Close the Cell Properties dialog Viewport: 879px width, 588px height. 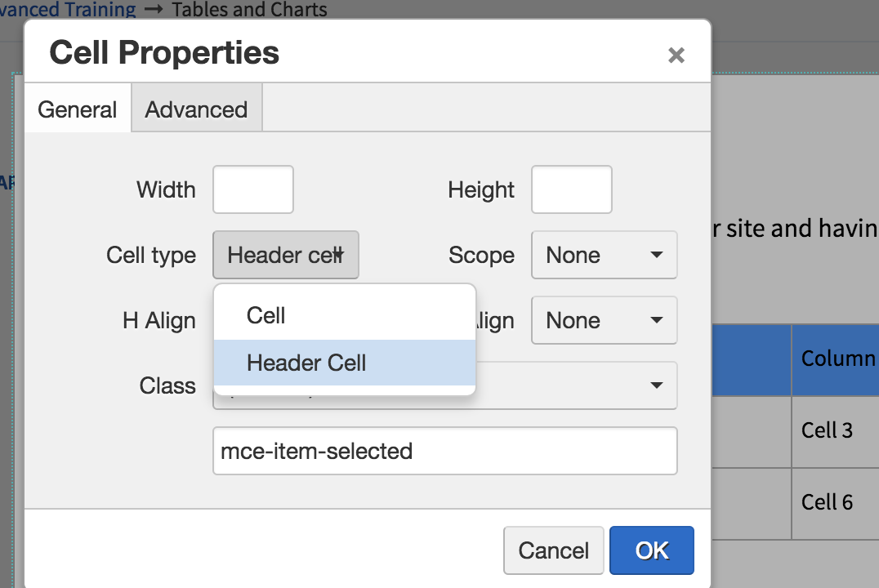pos(676,55)
